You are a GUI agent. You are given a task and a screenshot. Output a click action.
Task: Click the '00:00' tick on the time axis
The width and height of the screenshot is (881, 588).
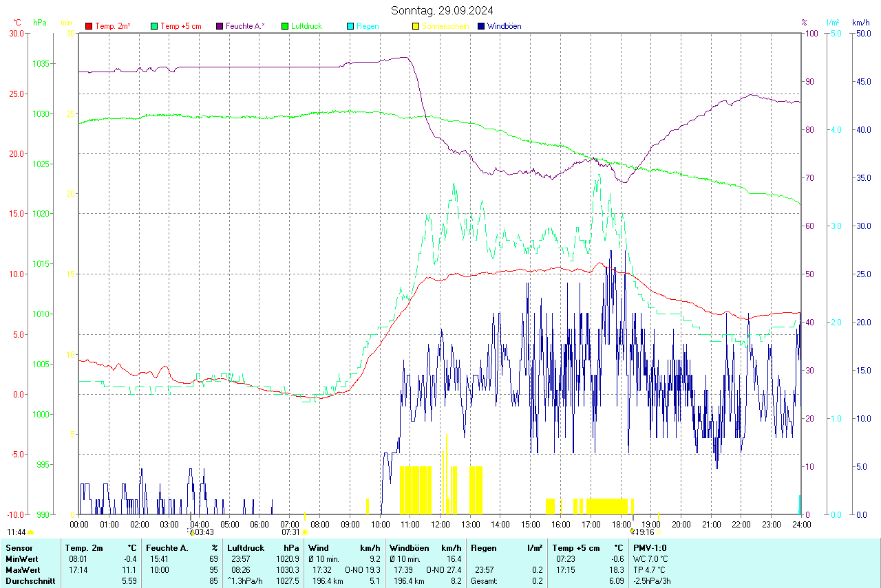79,524
